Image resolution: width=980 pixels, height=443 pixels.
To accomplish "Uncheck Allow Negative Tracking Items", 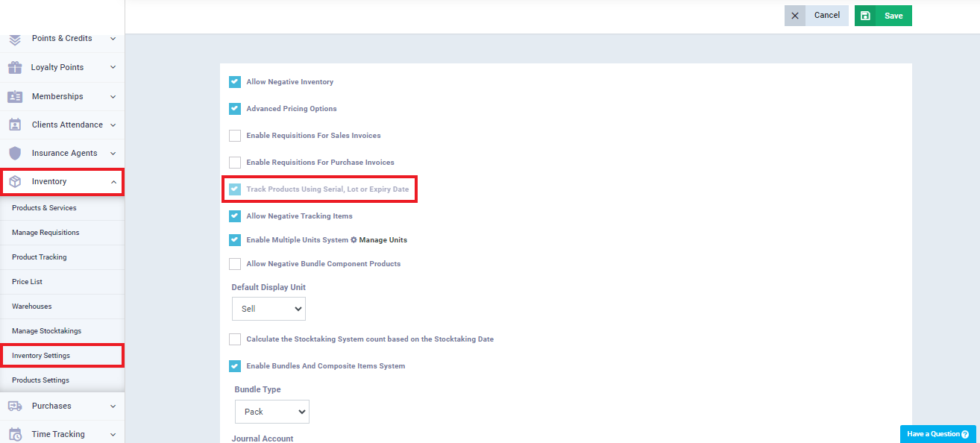I will tap(235, 216).
